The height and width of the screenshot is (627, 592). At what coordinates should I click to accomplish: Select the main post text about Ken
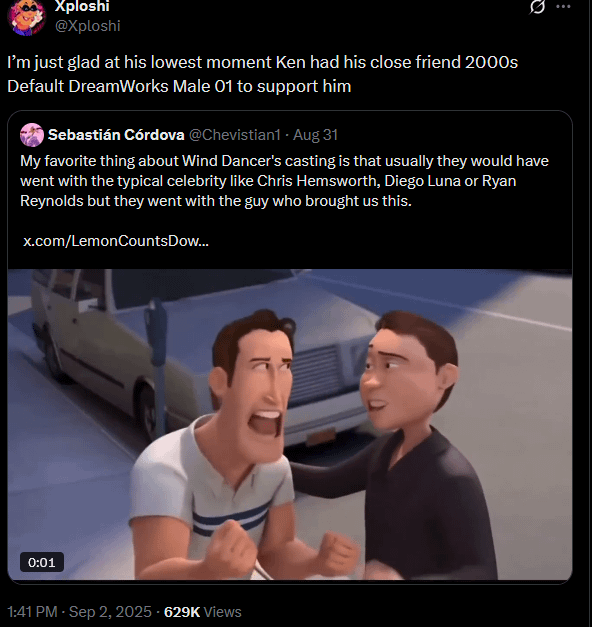tap(263, 74)
